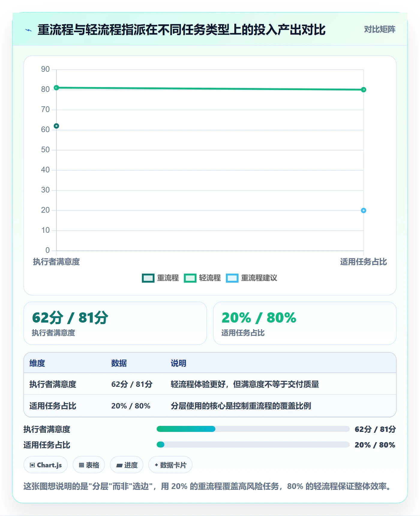Click the lightning icon beside the title

[28, 30]
